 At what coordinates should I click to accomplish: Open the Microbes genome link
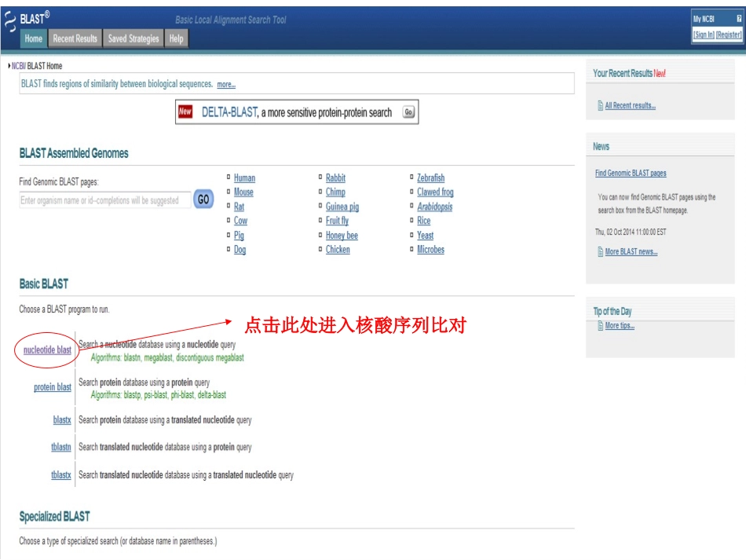[430, 249]
